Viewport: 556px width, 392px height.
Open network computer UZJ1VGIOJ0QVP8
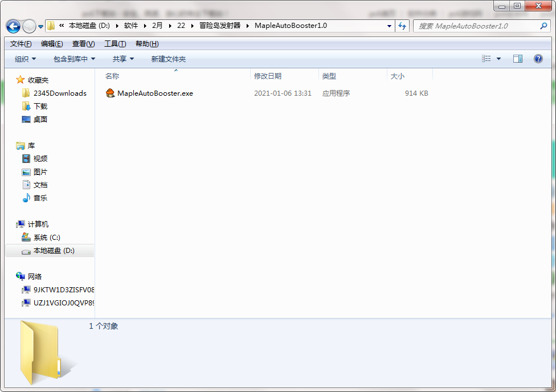[64, 303]
